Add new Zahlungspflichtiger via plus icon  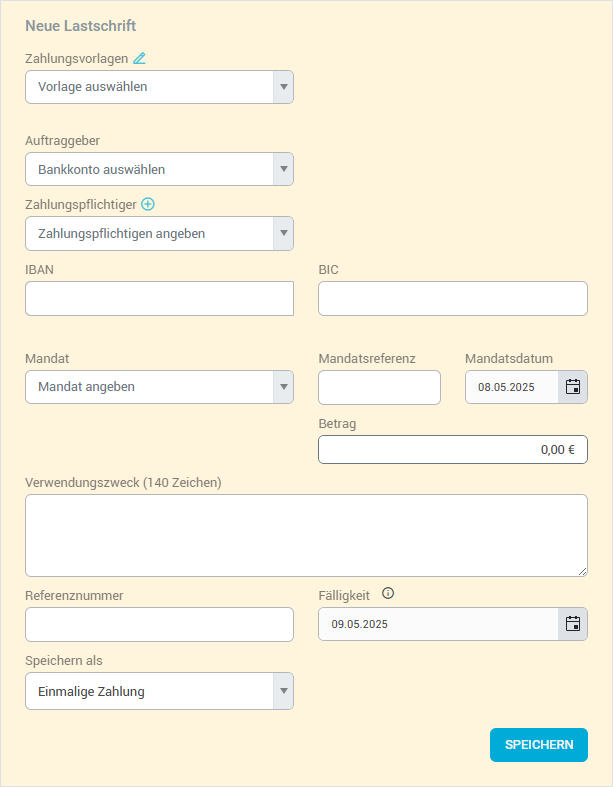tap(148, 204)
